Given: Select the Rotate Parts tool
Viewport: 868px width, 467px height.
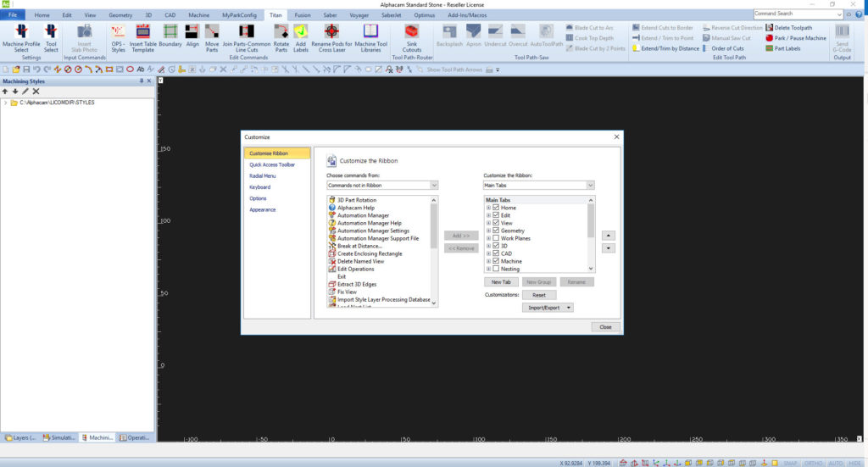Looking at the screenshot, I should [x=281, y=38].
